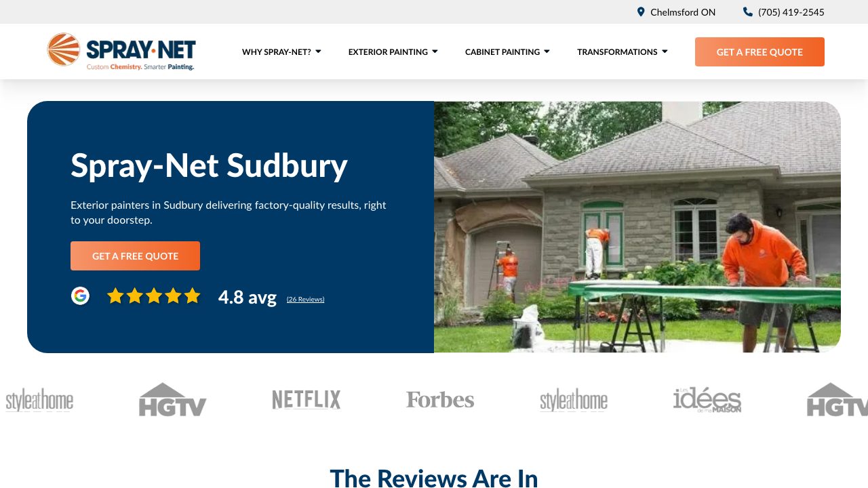Click Get a Free Quote under Sudbury heading
868x488 pixels.
point(135,256)
